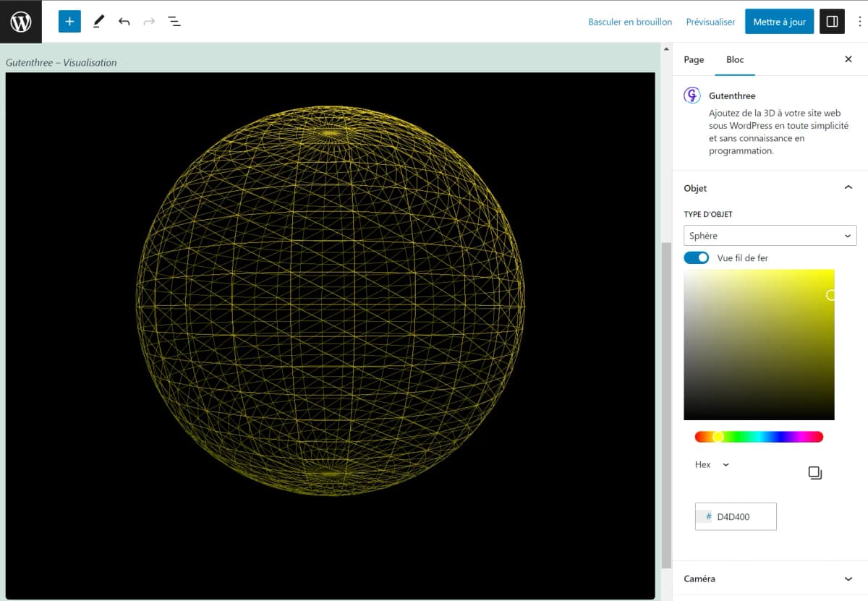Switch to the Page tab
The image size is (868, 601).
[694, 59]
